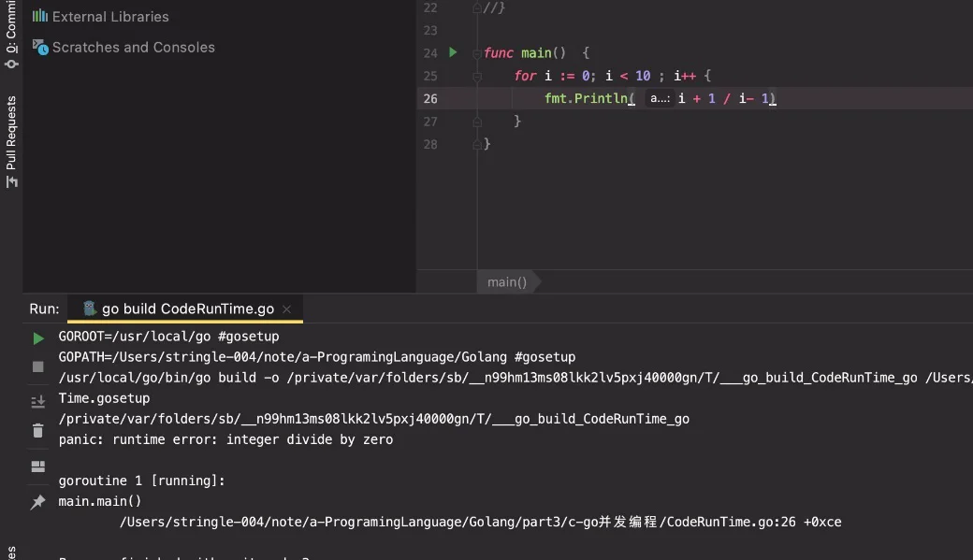Click line number 25 in gutter
This screenshot has height=560, width=973.
(x=430, y=77)
